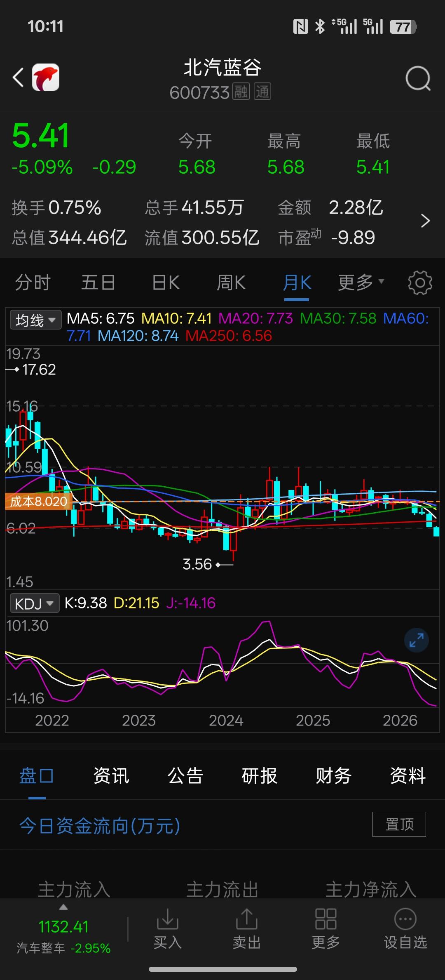Tap the stock code 600733
This screenshot has width=445, height=980.
[199, 93]
